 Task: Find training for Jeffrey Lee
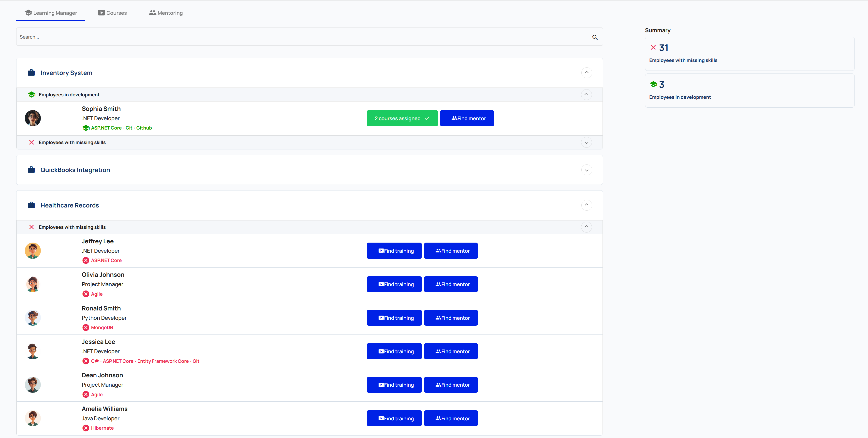394,251
